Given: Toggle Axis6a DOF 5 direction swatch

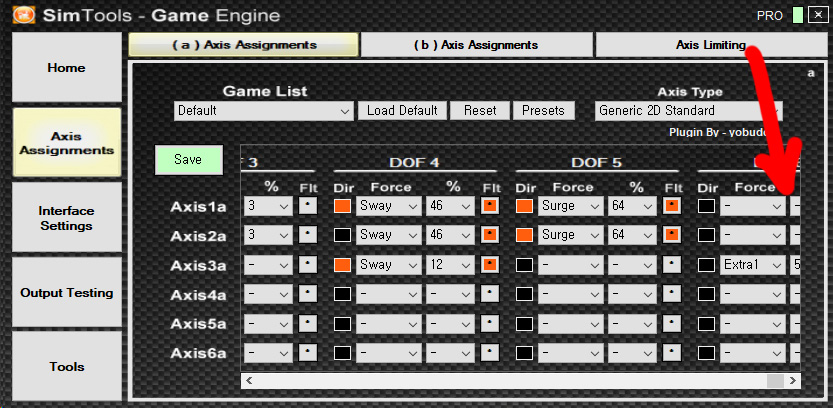Looking at the screenshot, I should [524, 352].
